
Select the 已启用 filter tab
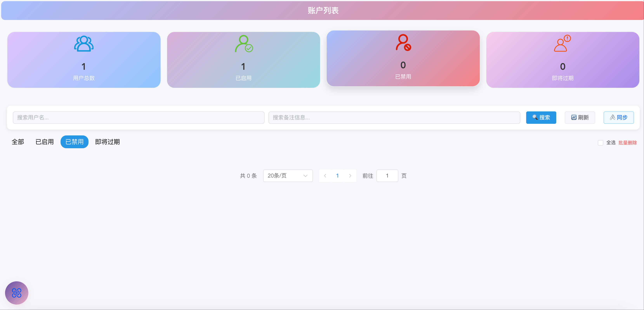click(x=44, y=142)
